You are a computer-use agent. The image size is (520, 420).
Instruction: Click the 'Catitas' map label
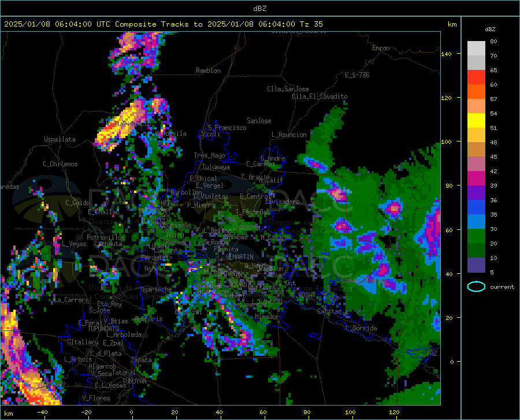(329, 311)
